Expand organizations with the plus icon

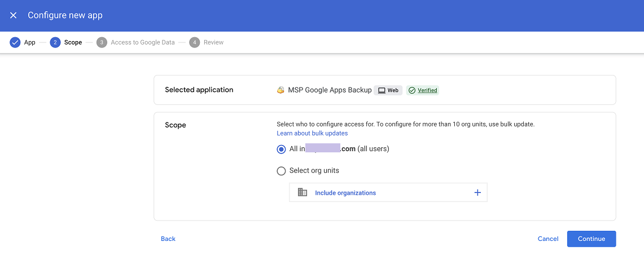click(x=477, y=192)
